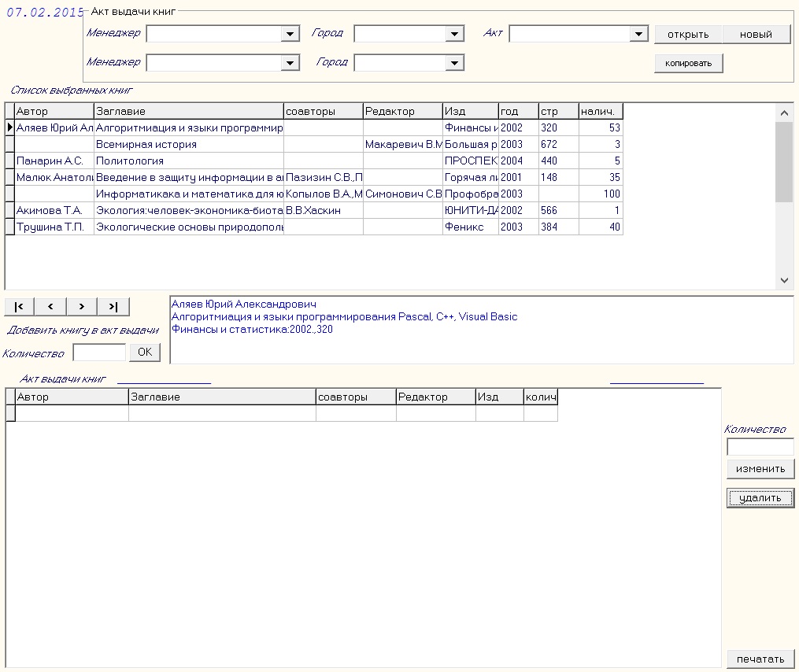The image size is (799, 672).
Task: Open the first Менеджер dropdown
Action: pos(290,34)
